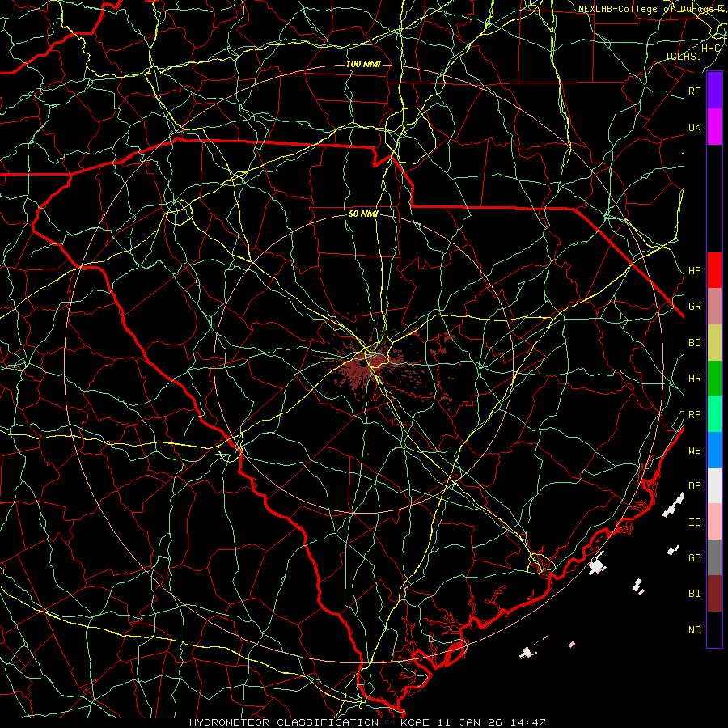Viewport: 728px width, 728px height.
Task: Pick the dark green HR legend swatch
Action: click(x=714, y=379)
